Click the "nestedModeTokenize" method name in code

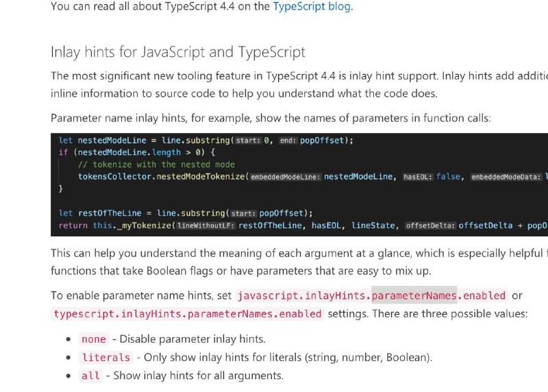(201, 177)
